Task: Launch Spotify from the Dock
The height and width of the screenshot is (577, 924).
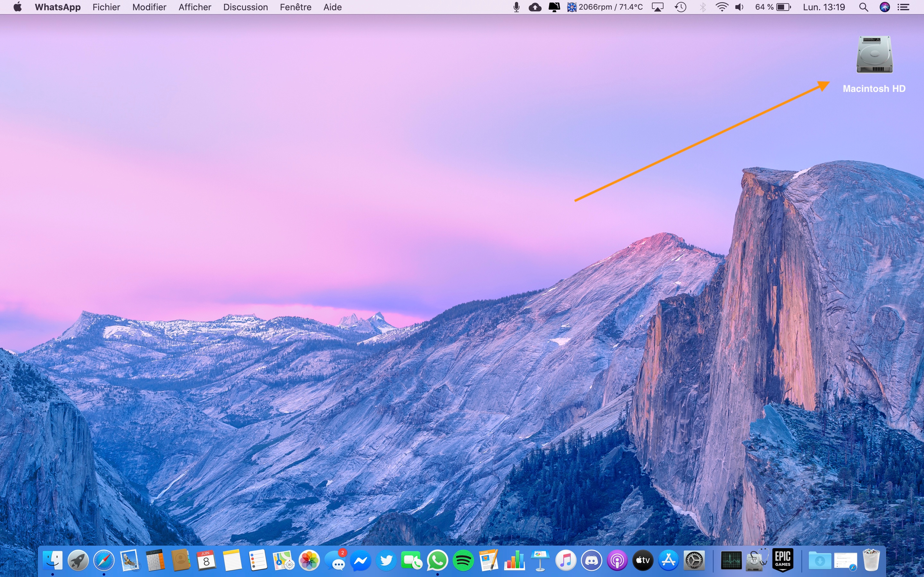Action: tap(463, 560)
